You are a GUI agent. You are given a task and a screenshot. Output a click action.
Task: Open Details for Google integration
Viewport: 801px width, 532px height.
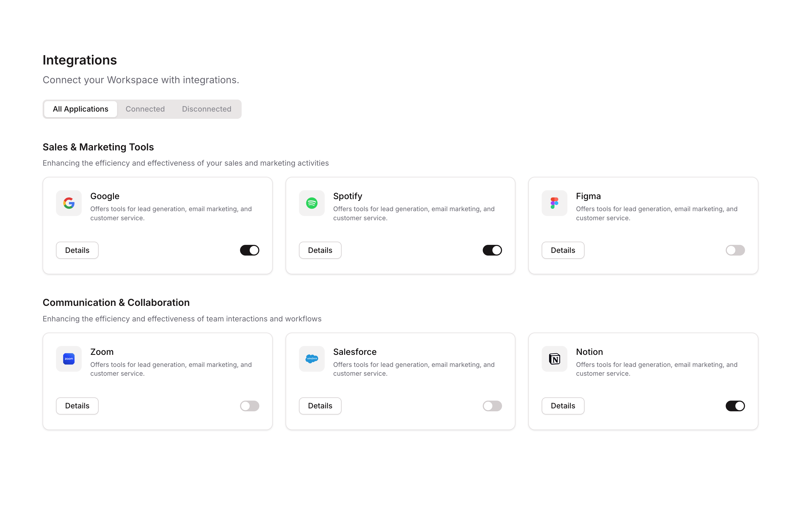(77, 250)
